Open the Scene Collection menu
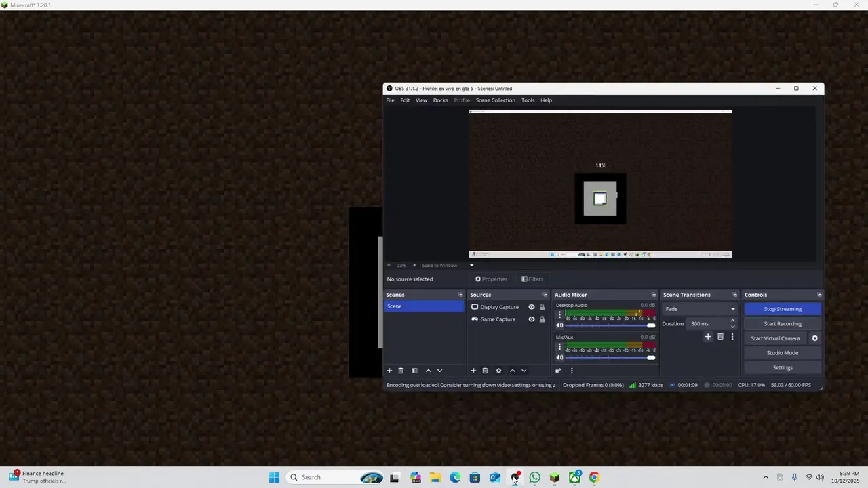The image size is (868, 488). click(496, 100)
